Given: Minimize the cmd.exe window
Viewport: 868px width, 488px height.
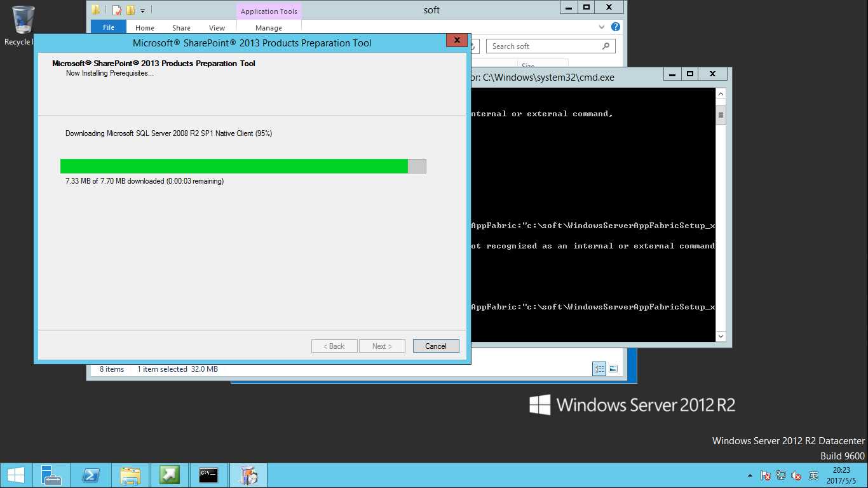Looking at the screenshot, I should (x=672, y=74).
